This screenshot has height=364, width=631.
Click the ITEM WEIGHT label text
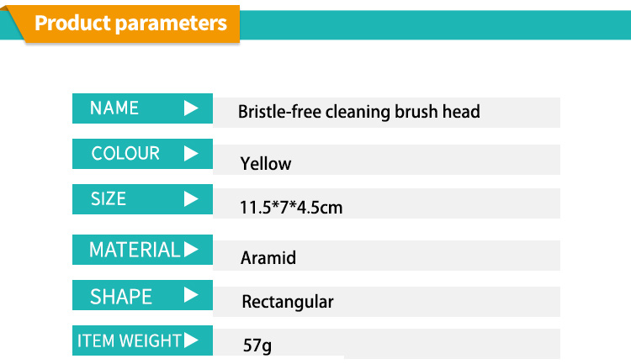tap(130, 340)
